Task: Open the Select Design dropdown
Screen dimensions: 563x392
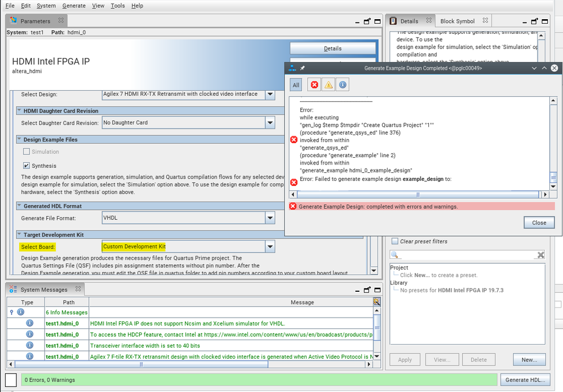Action: pos(270,95)
